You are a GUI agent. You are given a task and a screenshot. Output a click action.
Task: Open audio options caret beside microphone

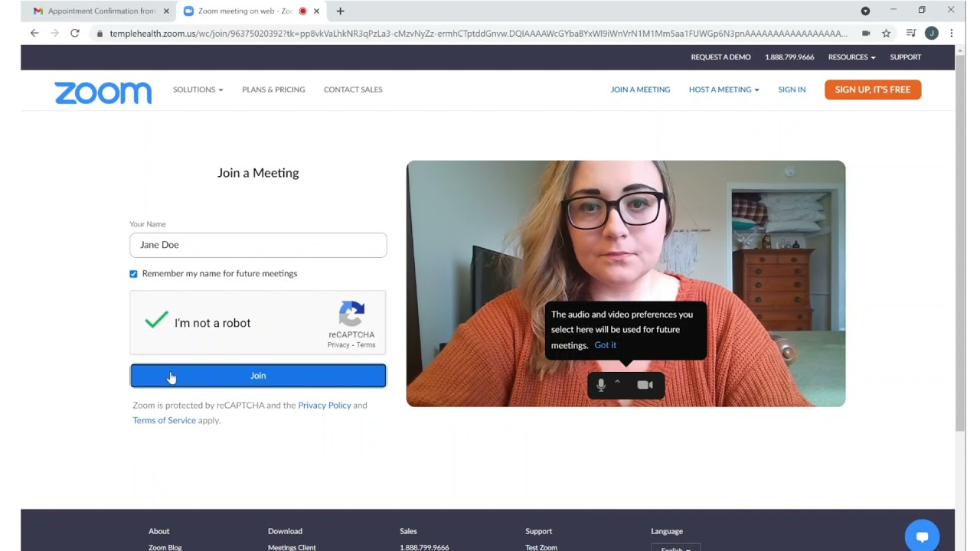[617, 383]
